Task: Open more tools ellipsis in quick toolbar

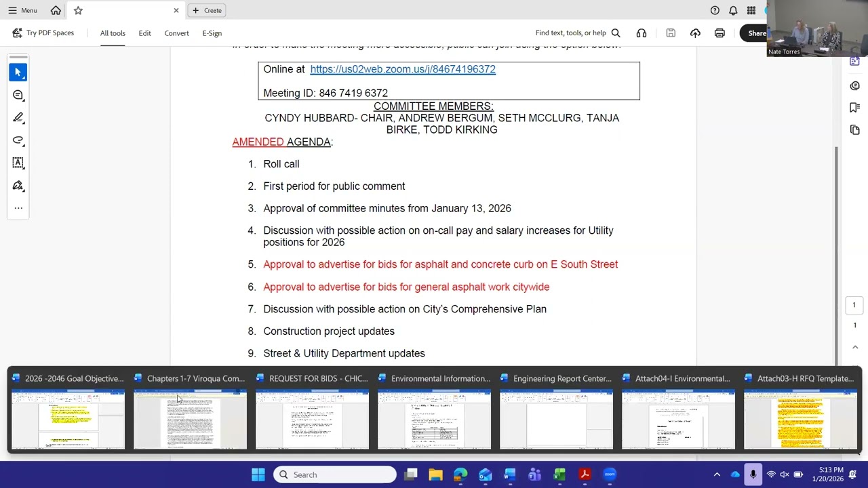Action: click(x=18, y=208)
